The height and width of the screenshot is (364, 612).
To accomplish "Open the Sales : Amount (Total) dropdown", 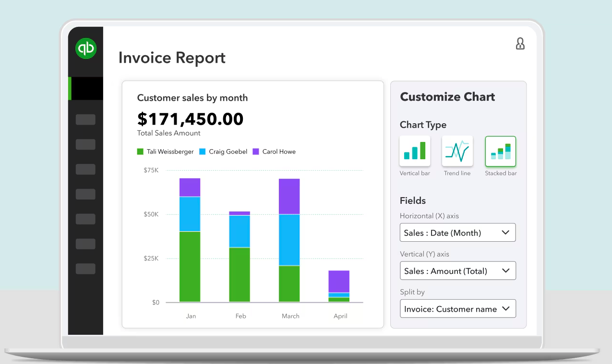I will click(x=457, y=271).
